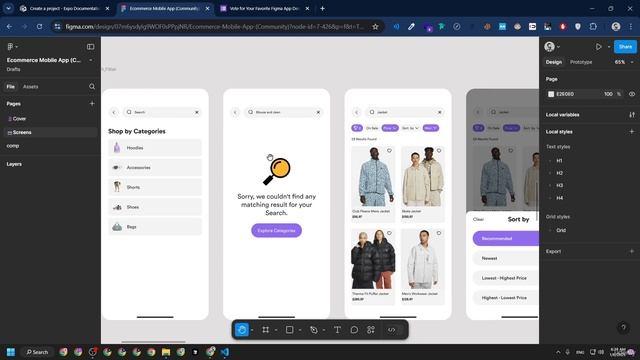Add a local style with plus
The height and width of the screenshot is (360, 640).
[x=632, y=132]
